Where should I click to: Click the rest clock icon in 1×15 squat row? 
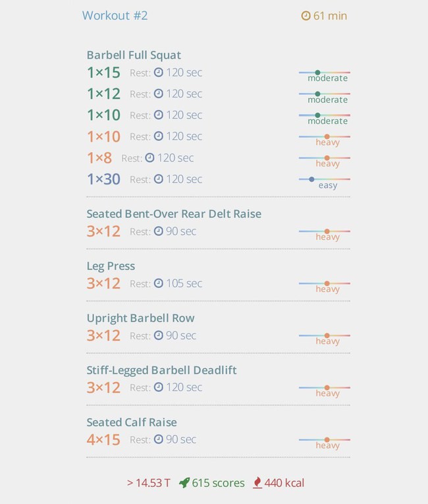(159, 72)
